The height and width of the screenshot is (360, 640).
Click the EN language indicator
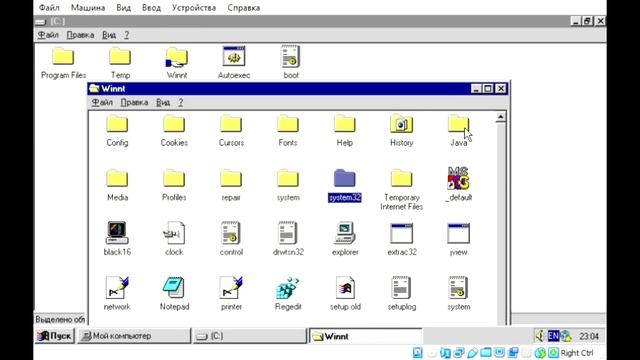[553, 336]
